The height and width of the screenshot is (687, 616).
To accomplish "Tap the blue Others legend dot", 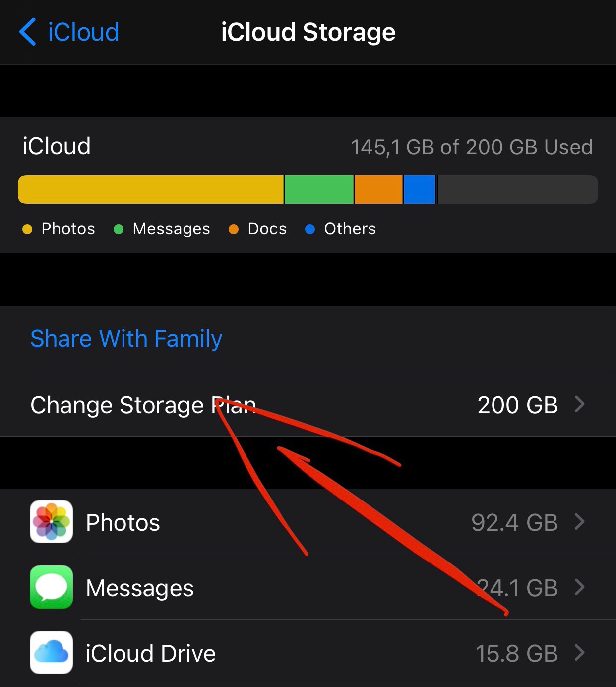I will point(310,229).
